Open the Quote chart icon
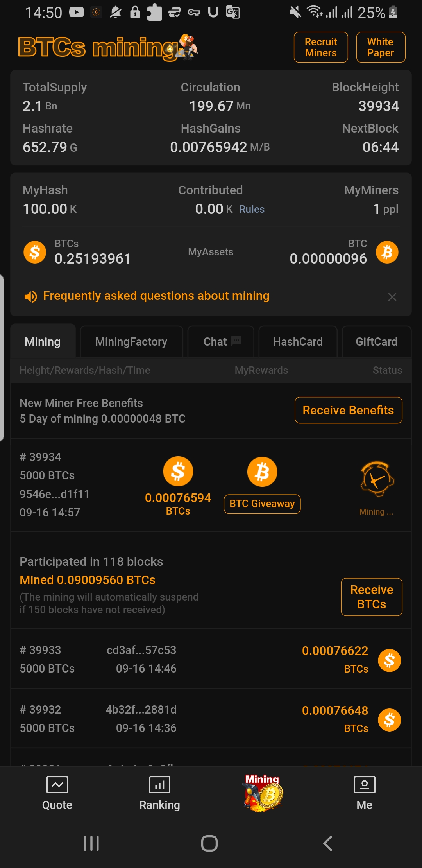 coord(57,785)
